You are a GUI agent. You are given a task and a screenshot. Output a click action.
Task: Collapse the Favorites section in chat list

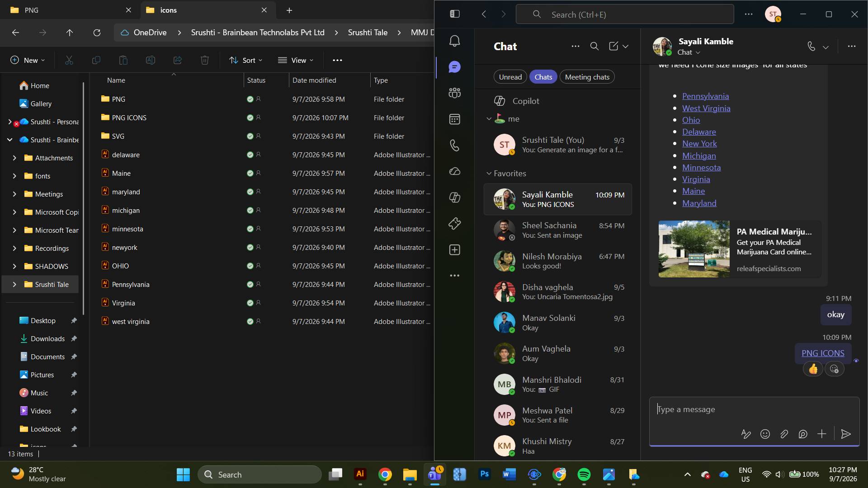[489, 174]
